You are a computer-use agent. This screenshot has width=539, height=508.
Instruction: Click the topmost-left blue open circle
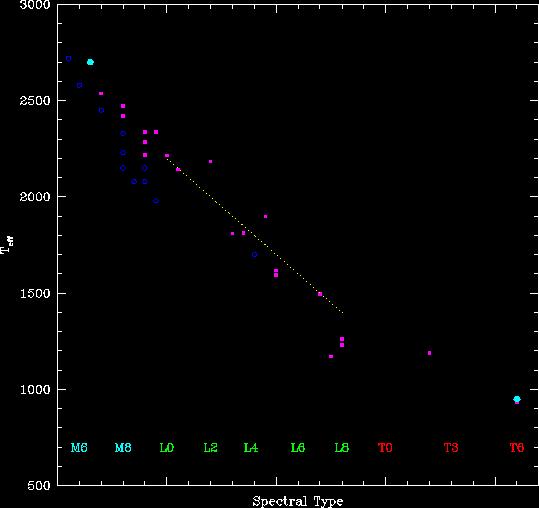[68, 58]
